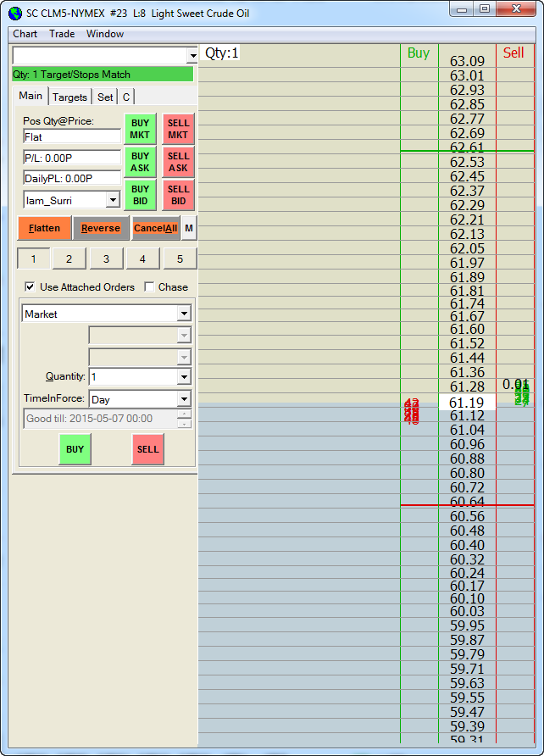Click the small M button beside CancelAll
Viewport: 544px width, 756px height.
click(x=189, y=228)
